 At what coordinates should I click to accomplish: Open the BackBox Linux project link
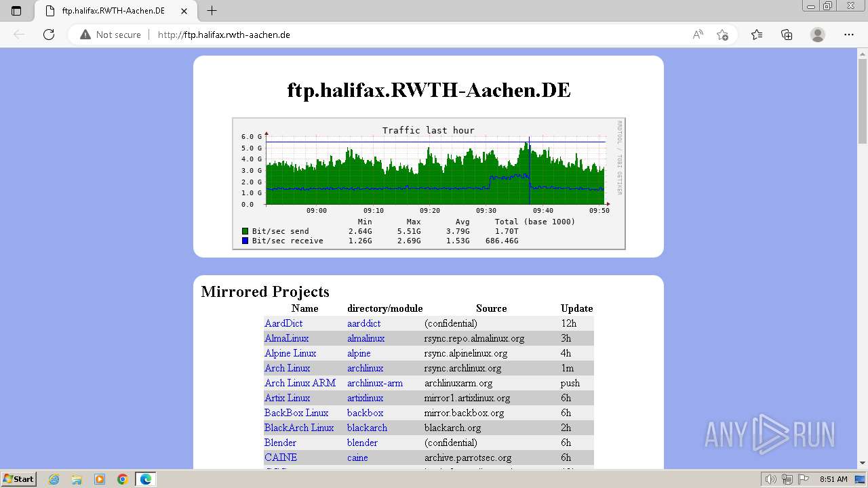(x=296, y=413)
